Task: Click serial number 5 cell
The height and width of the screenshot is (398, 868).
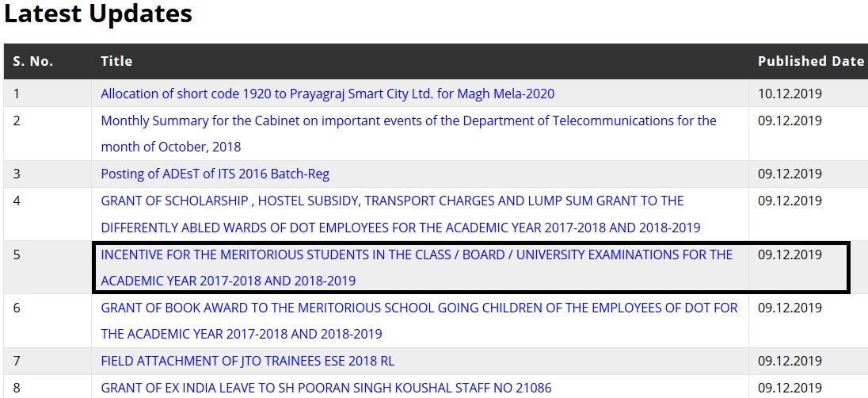Action: click(17, 254)
